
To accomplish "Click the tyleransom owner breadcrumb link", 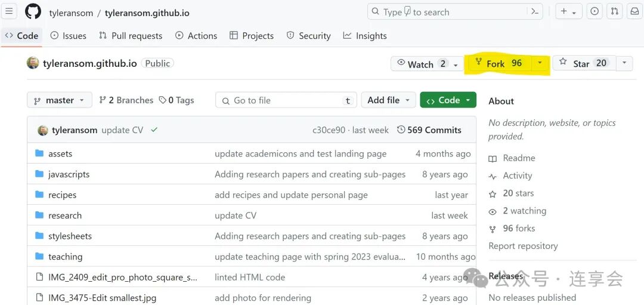I will tap(71, 13).
